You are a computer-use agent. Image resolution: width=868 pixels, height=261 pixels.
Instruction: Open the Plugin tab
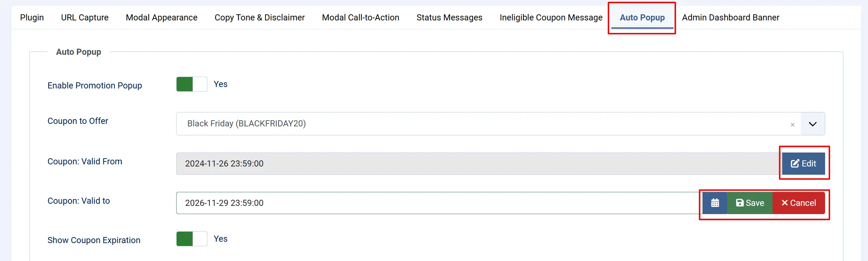point(32,18)
